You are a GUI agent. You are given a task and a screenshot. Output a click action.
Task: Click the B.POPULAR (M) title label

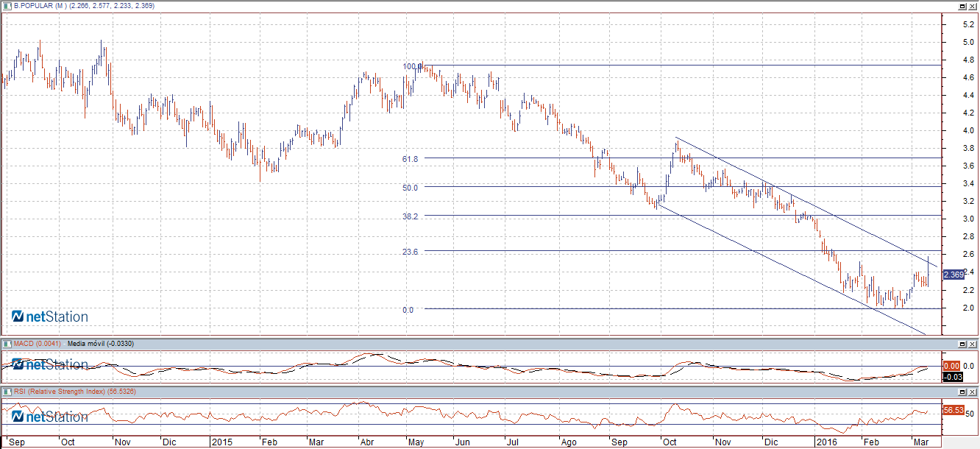40,6
